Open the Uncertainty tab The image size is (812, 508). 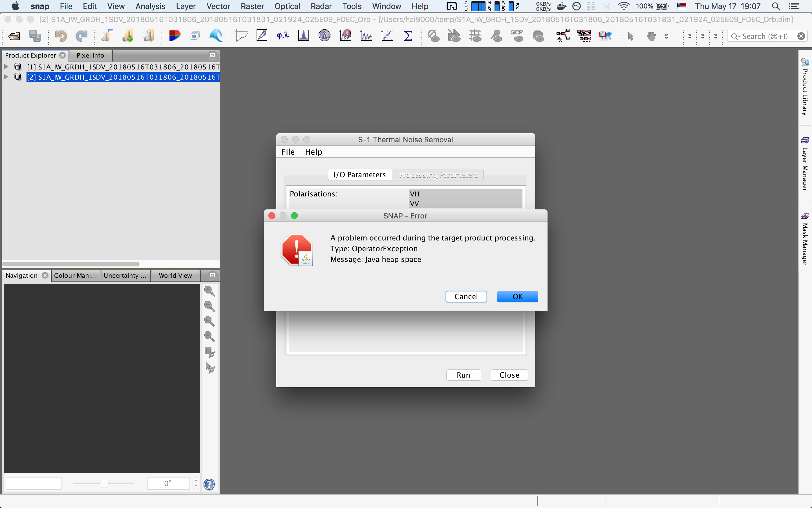pyautogui.click(x=125, y=275)
